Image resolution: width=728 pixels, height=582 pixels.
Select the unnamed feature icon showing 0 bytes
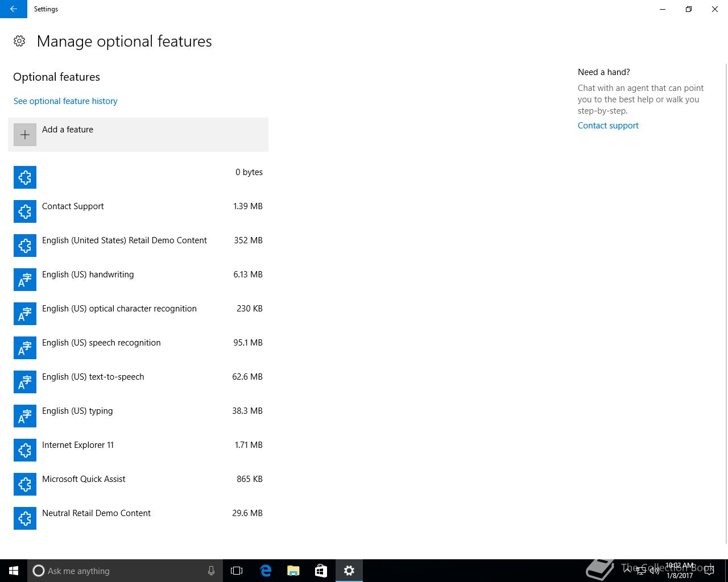click(25, 177)
